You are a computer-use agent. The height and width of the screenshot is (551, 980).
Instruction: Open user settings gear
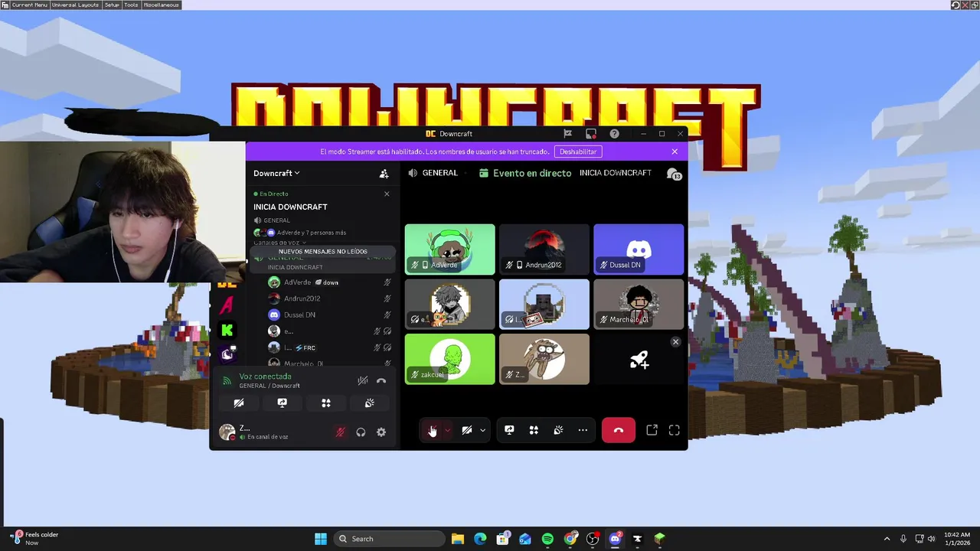coord(381,432)
